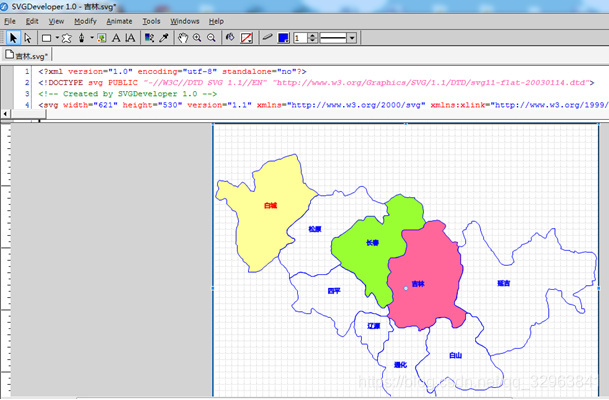Click the code editor left scroll arrow
609x400 pixels.
pos(5,114)
